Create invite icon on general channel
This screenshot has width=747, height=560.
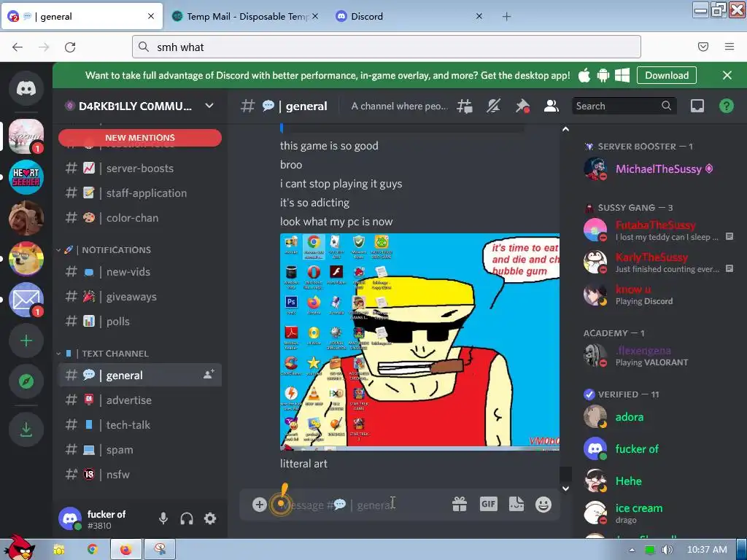209,375
